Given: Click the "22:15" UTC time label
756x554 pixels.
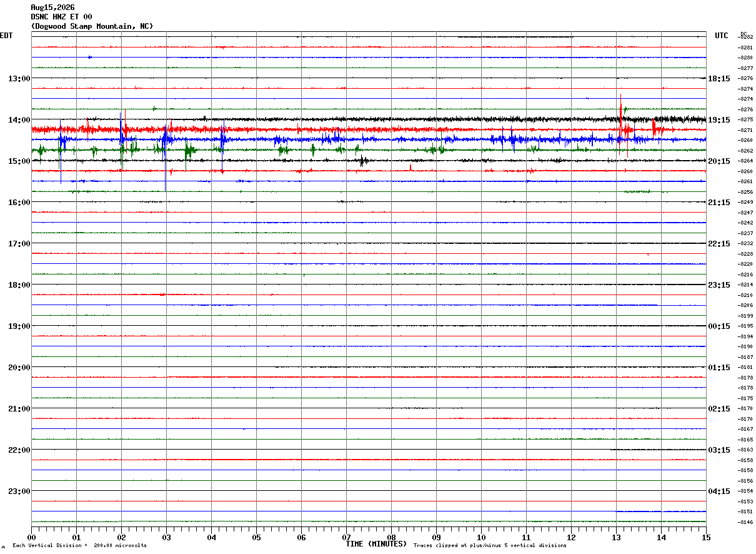Looking at the screenshot, I should 719,244.
